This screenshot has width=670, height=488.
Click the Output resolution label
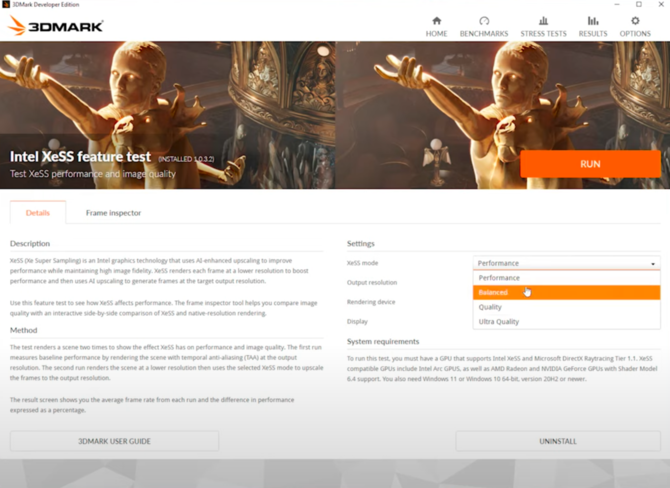click(372, 282)
